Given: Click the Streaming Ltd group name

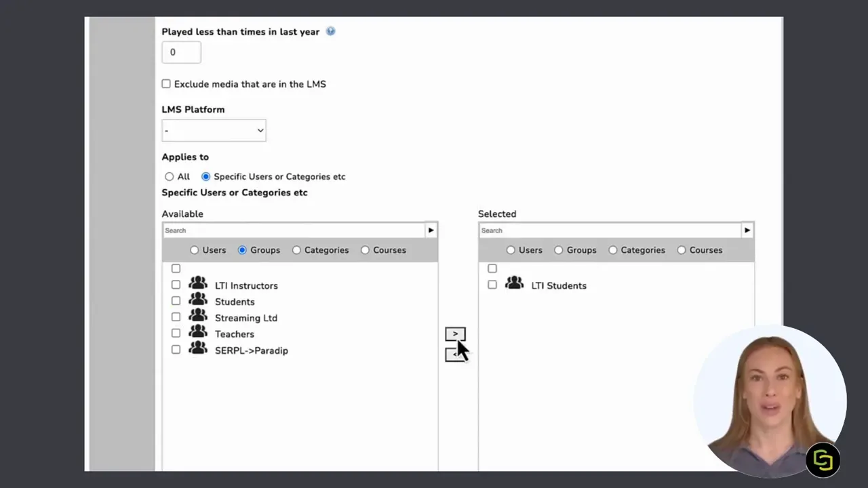Looking at the screenshot, I should pos(246,318).
